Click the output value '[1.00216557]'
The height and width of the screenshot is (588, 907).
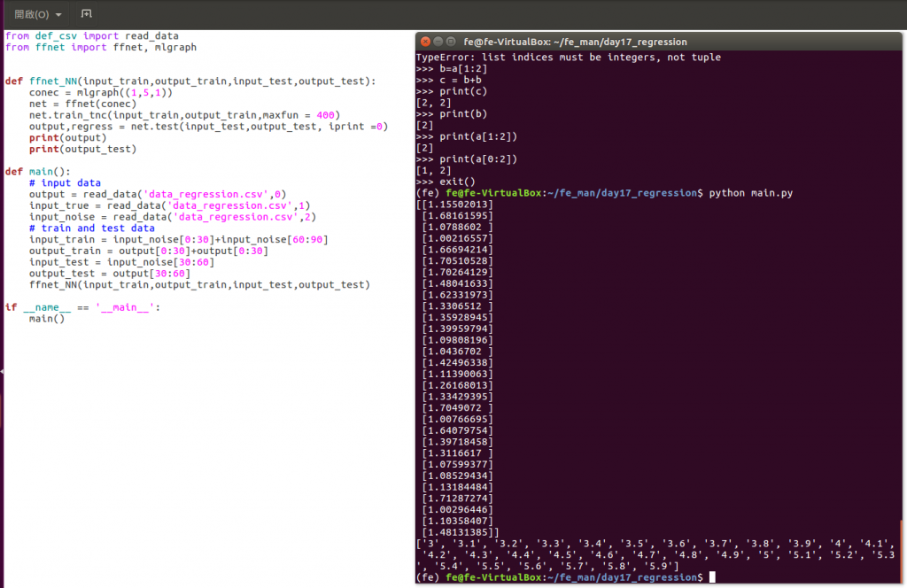coord(458,238)
